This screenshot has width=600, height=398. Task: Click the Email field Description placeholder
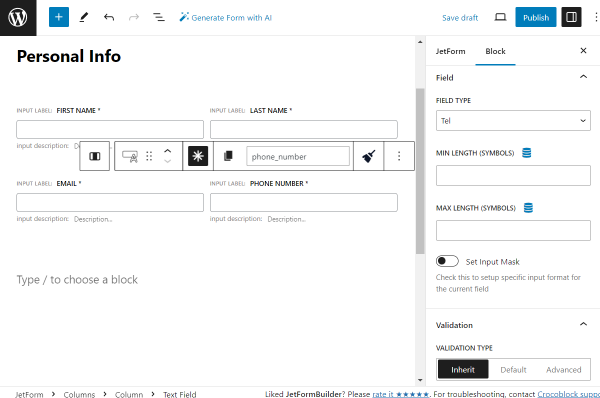pyautogui.click(x=93, y=219)
